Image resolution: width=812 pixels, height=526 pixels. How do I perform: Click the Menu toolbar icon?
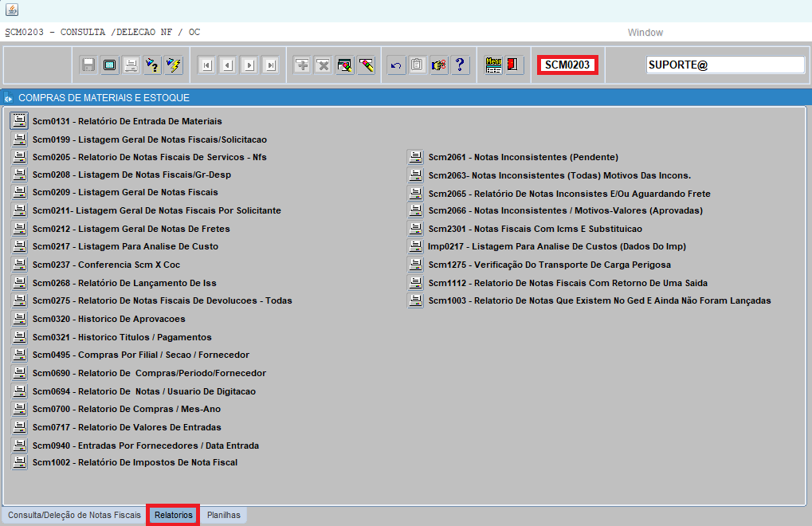(x=493, y=65)
